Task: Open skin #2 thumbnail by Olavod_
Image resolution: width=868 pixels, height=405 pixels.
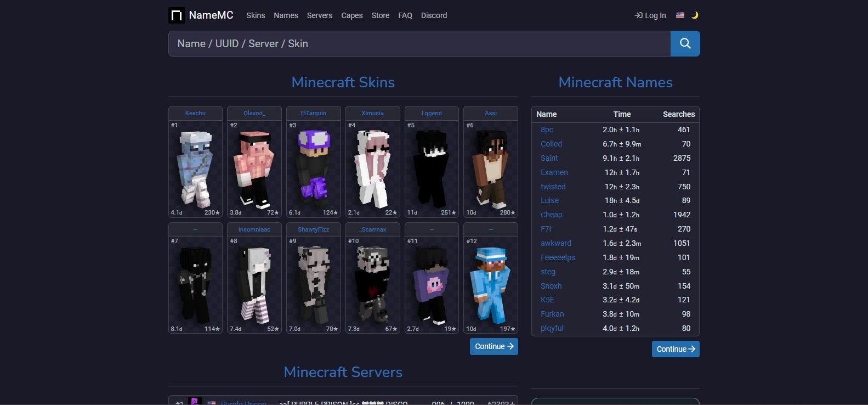Action: coord(254,169)
